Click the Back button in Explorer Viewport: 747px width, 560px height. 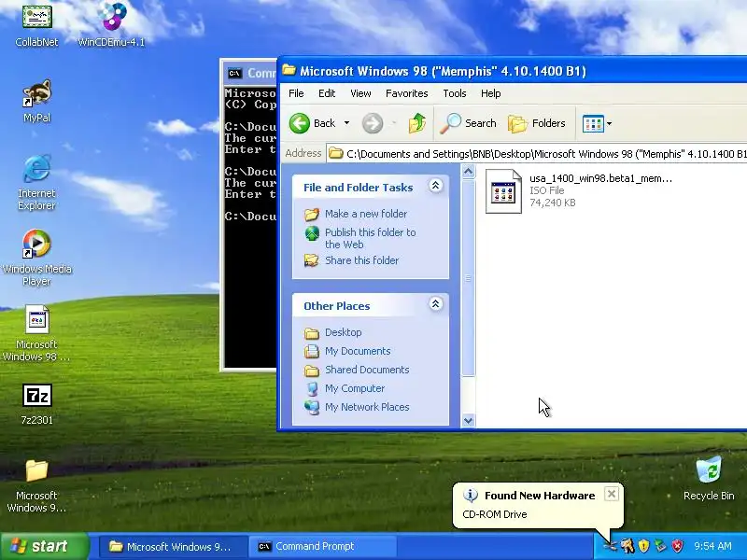pyautogui.click(x=312, y=123)
